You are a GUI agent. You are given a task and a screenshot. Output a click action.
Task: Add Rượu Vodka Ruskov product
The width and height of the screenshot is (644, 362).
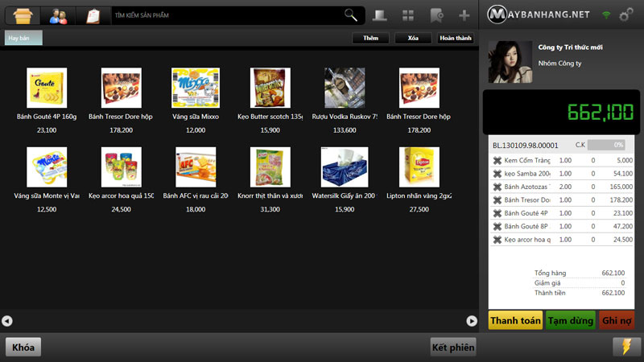point(345,88)
